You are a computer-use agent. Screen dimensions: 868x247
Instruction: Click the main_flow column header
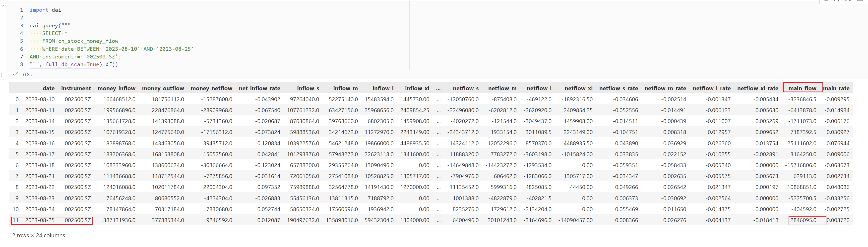[802, 88]
